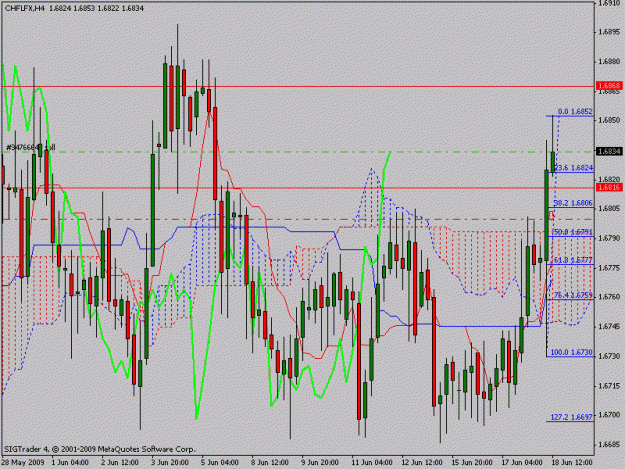Click the 3 Jun 20:00 time label
The width and height of the screenshot is (625, 469).
(170, 462)
